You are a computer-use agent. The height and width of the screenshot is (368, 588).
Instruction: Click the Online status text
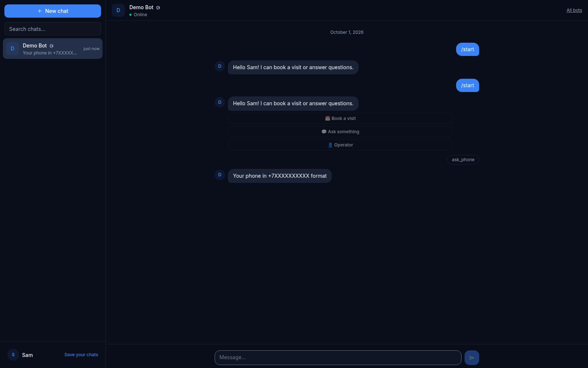pyautogui.click(x=140, y=15)
